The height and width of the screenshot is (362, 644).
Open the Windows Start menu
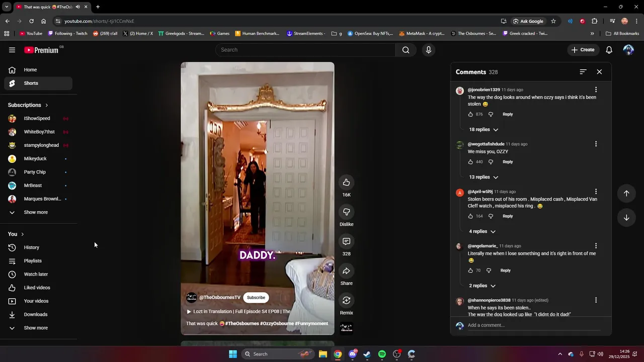pyautogui.click(x=233, y=354)
